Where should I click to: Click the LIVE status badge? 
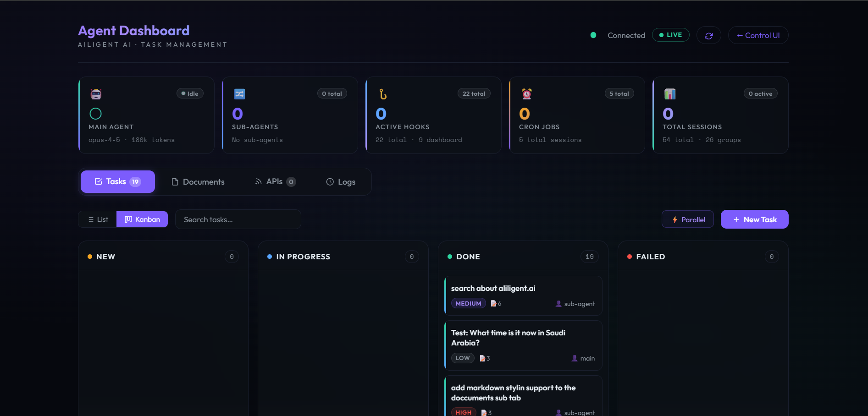(x=670, y=35)
